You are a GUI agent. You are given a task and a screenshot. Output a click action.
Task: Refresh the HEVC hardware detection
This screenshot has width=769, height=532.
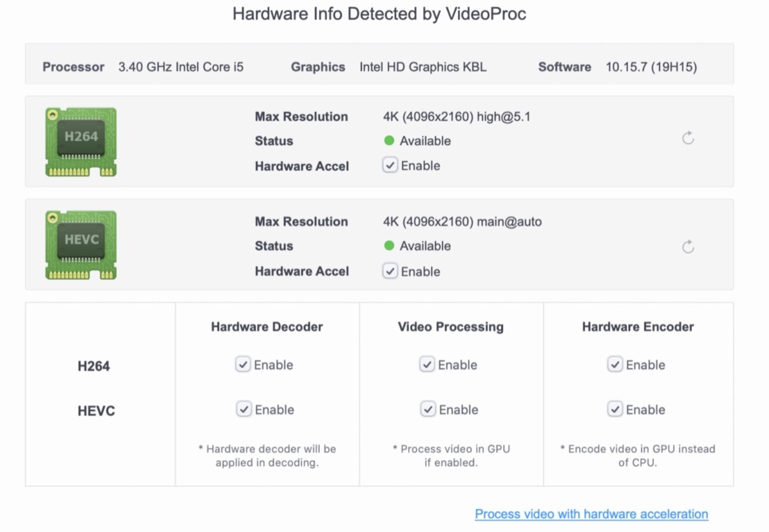pyautogui.click(x=688, y=247)
